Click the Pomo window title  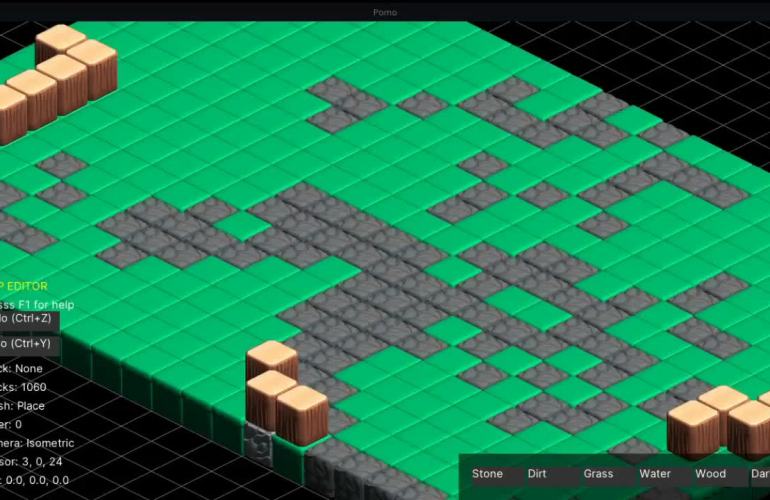point(384,11)
